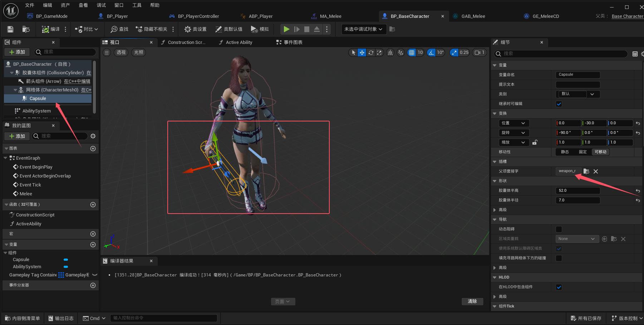
Task: Click the save blueprint icon
Action: tap(10, 29)
